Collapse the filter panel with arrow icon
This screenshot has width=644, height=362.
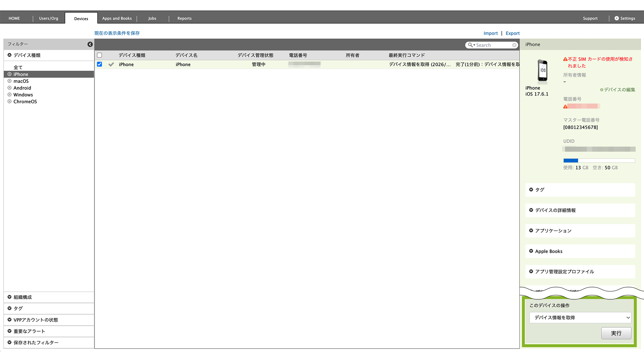(90, 44)
